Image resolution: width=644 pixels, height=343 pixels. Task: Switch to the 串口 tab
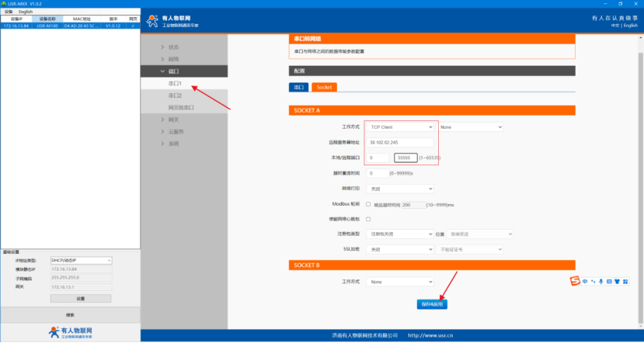click(x=298, y=88)
